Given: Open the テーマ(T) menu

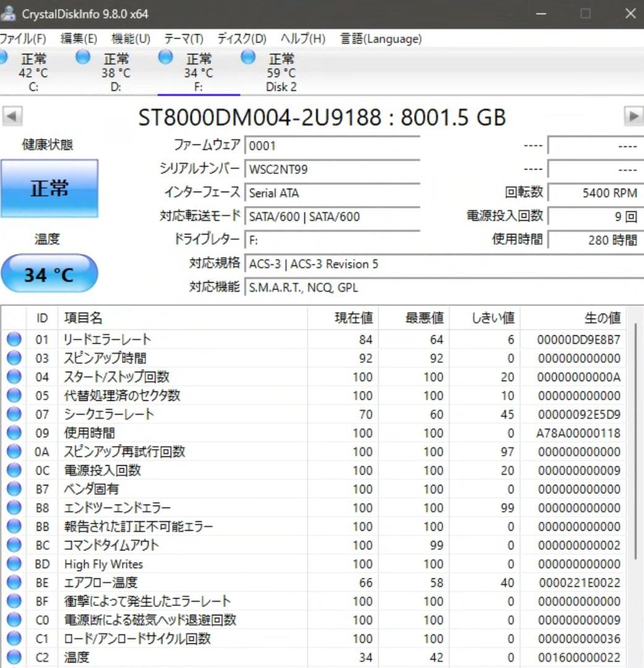Looking at the screenshot, I should coord(184,39).
